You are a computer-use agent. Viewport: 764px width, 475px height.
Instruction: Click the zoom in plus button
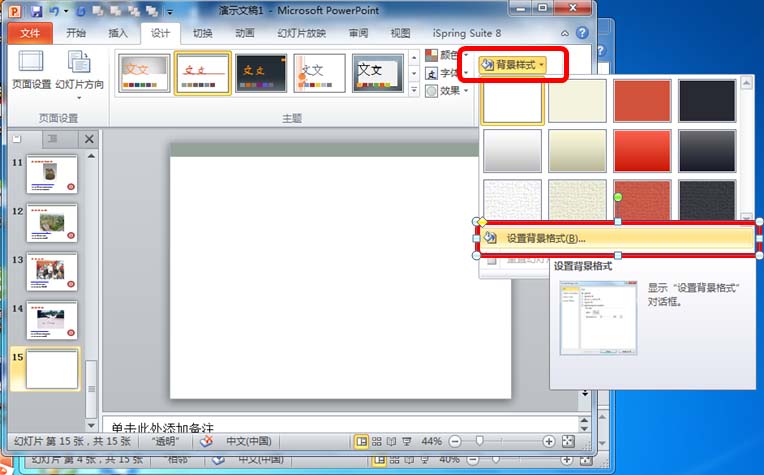[549, 441]
